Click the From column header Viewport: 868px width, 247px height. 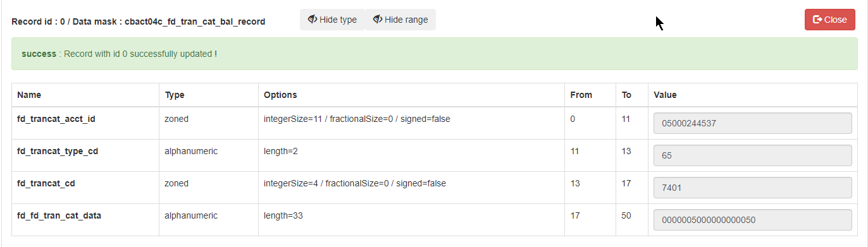point(581,95)
